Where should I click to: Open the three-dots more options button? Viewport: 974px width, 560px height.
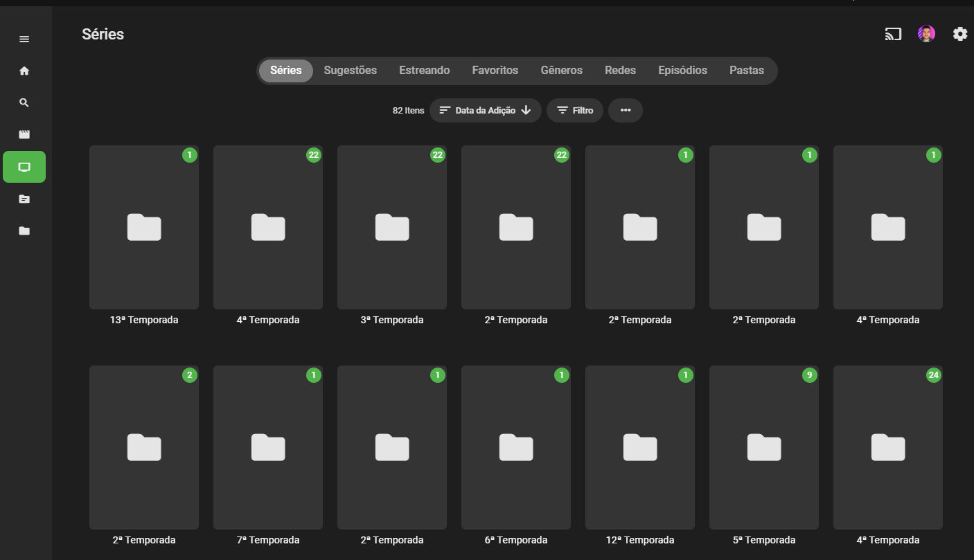[626, 110]
